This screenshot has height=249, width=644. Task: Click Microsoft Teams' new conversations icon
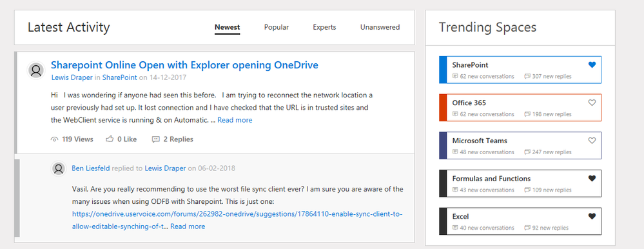(455, 152)
